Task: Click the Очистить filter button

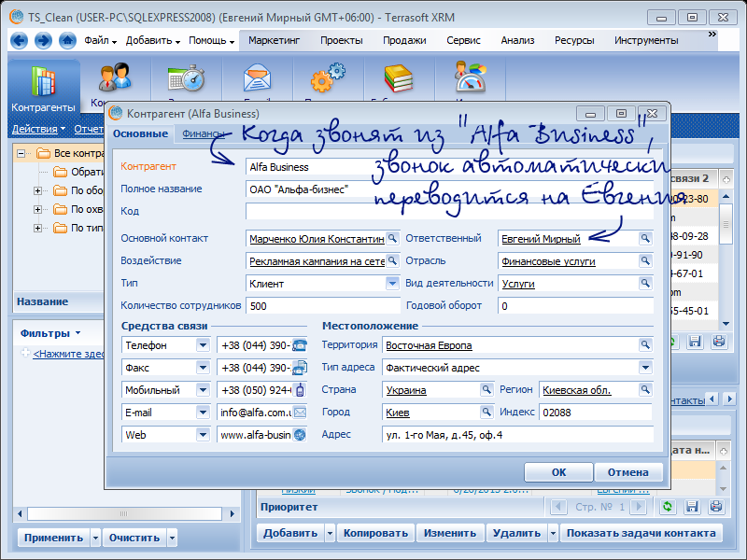Action: pos(134,538)
